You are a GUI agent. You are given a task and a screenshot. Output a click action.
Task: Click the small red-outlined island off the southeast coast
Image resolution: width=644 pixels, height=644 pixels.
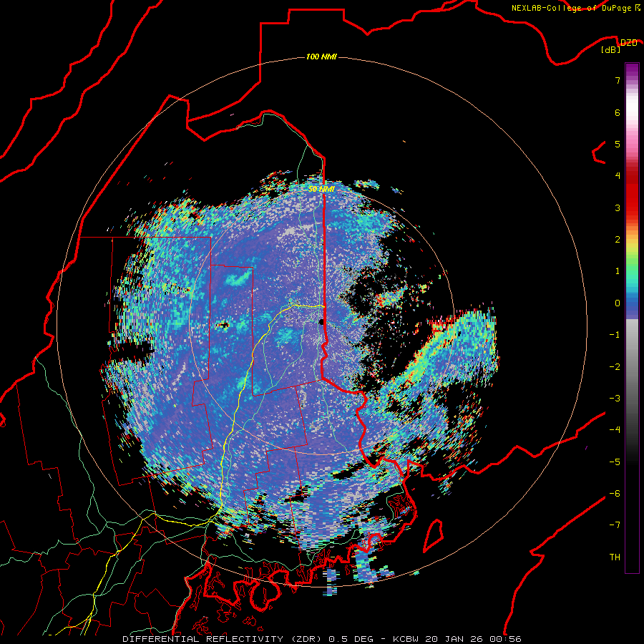click(x=433, y=535)
